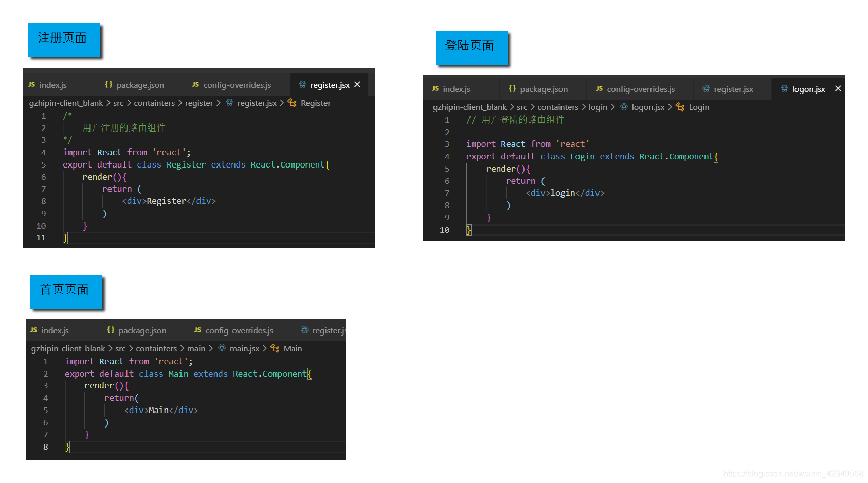Select src breadcrumb in main editor
Viewport: 868px width, 483px height.
pyautogui.click(x=120, y=349)
